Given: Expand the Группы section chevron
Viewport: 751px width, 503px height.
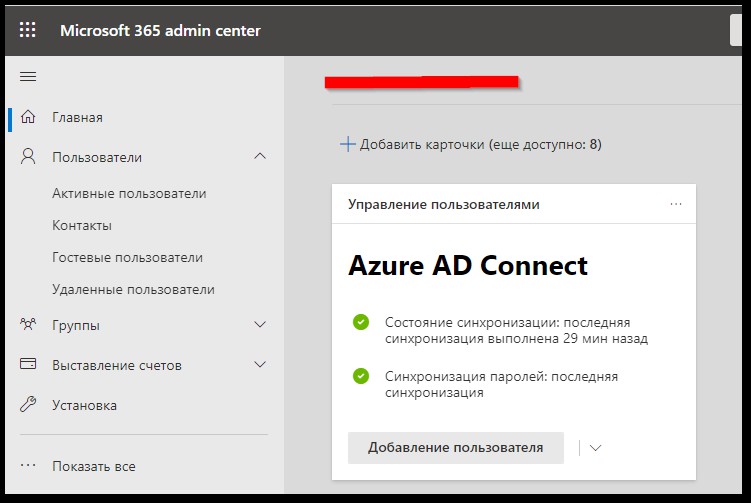Looking at the screenshot, I should [260, 325].
